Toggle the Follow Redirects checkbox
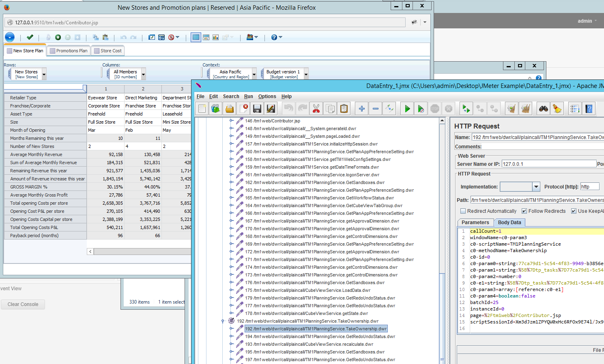 point(524,211)
